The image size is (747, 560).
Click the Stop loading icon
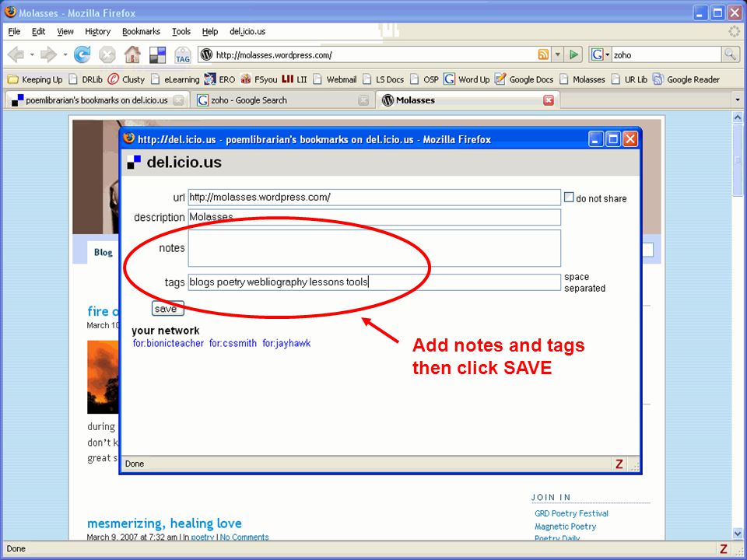click(x=107, y=54)
